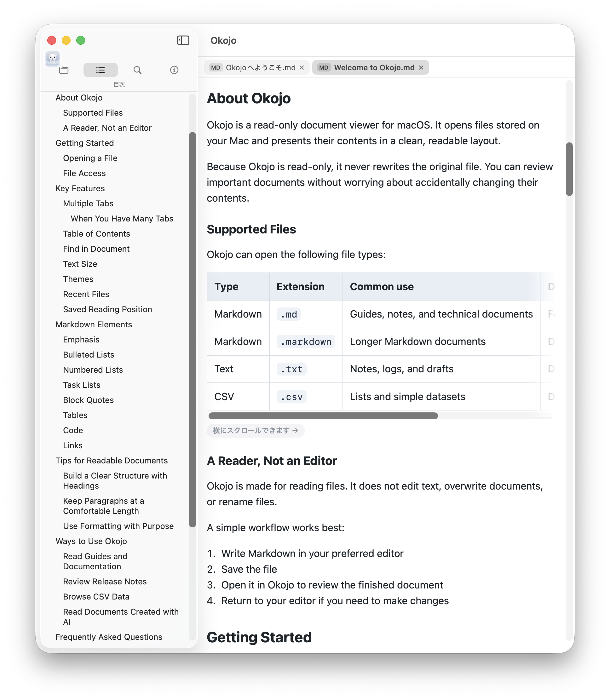The image size is (610, 700).
Task: Jump to Getting Started in contents
Action: coord(85,143)
